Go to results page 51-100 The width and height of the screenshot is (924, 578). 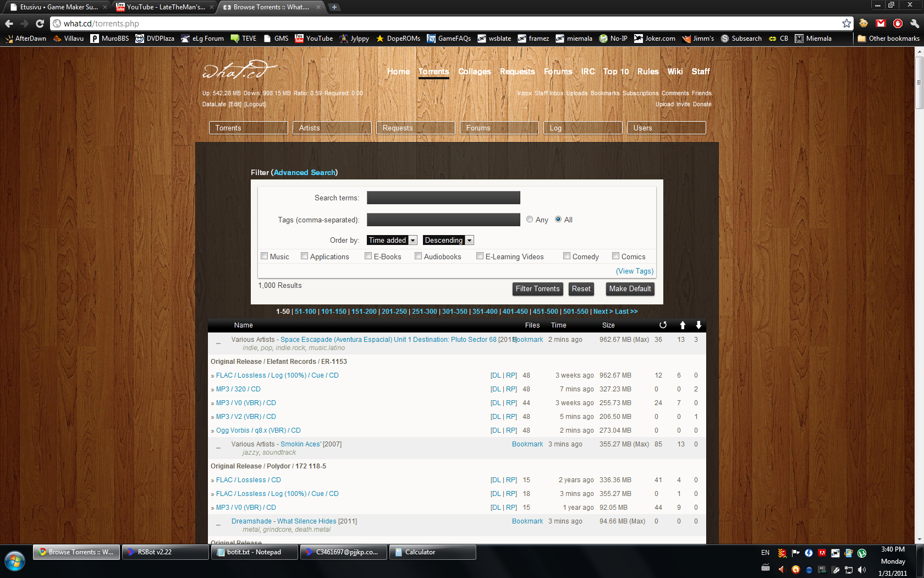pos(305,312)
